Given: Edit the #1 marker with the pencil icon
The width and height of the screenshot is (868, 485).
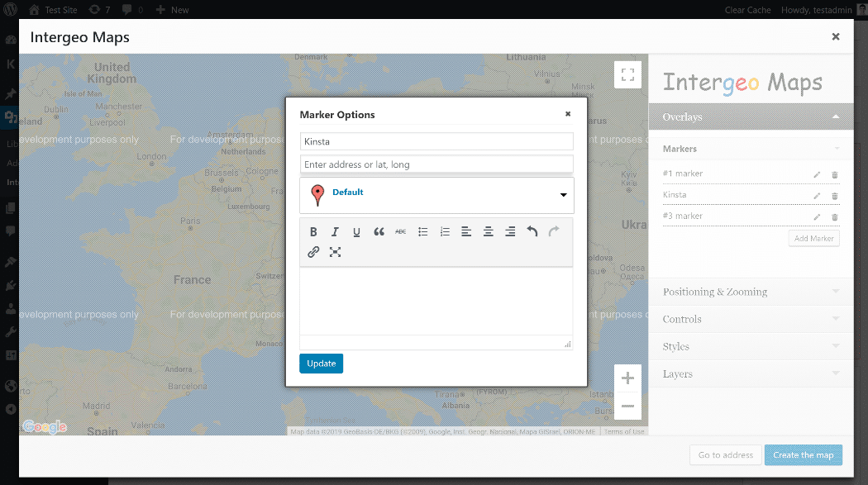Looking at the screenshot, I should 818,173.
